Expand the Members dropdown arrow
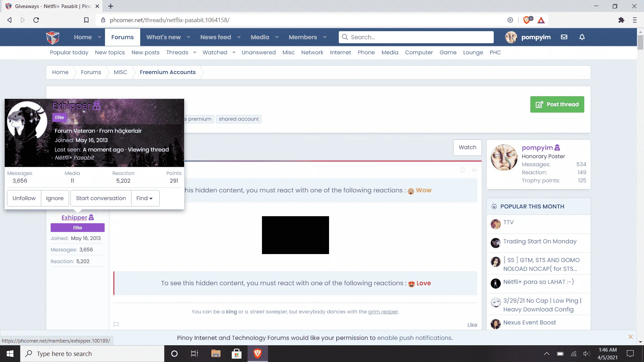The image size is (644, 362). click(325, 37)
